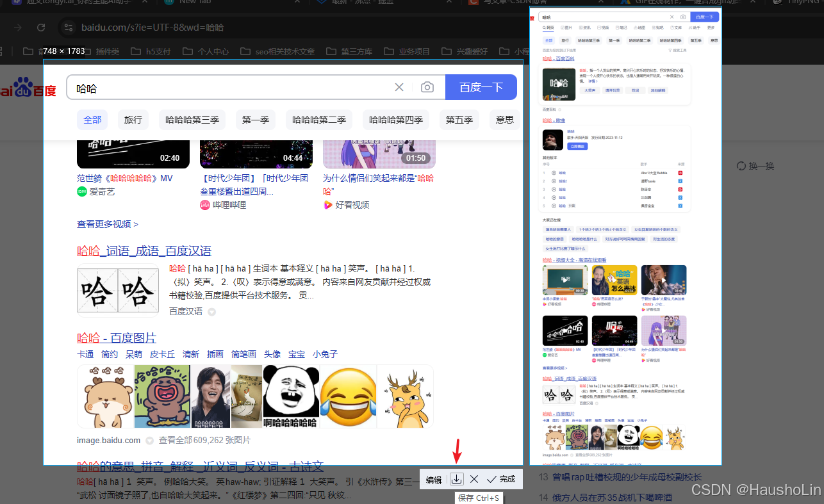Click the baidu.com address bar URL
This screenshot has width=824, height=504.
pyautogui.click(x=152, y=28)
